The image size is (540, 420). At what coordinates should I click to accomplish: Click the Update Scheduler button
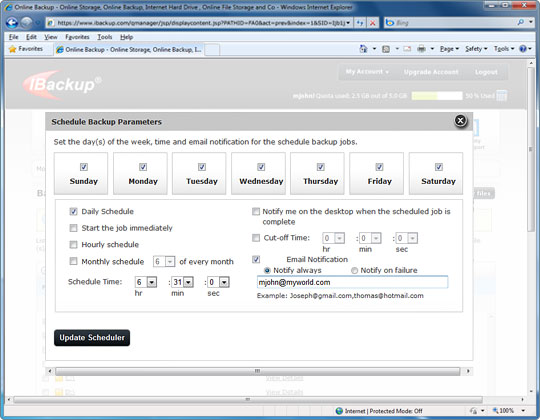(92, 337)
